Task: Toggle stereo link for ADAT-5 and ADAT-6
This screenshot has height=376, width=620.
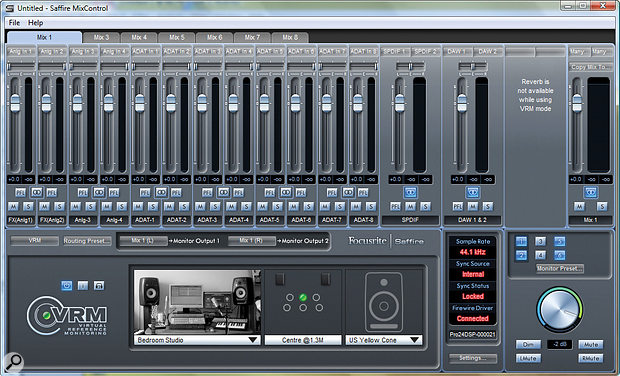Action: click(286, 193)
